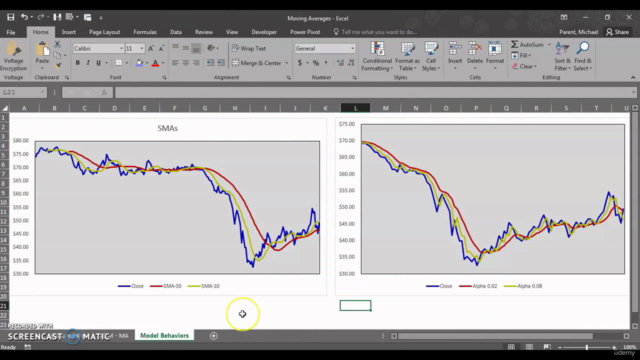
Task: Toggle Wrap Text
Action: (249, 48)
